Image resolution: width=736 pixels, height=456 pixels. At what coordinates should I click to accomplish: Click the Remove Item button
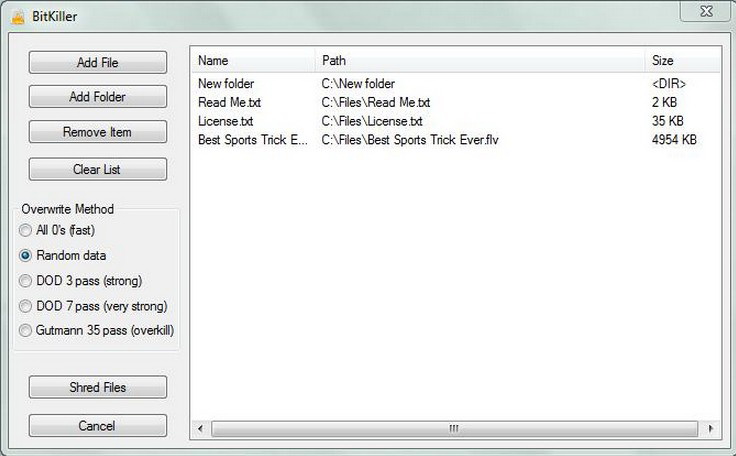coord(98,132)
